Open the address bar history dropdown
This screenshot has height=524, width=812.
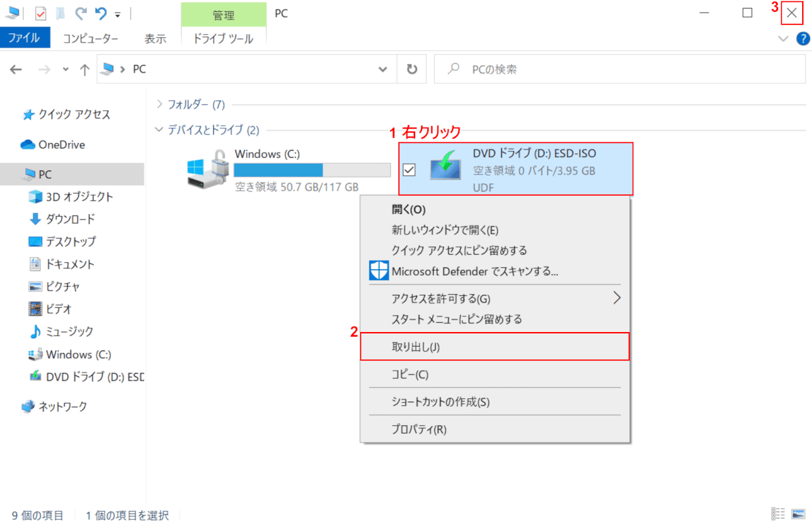[x=383, y=69]
